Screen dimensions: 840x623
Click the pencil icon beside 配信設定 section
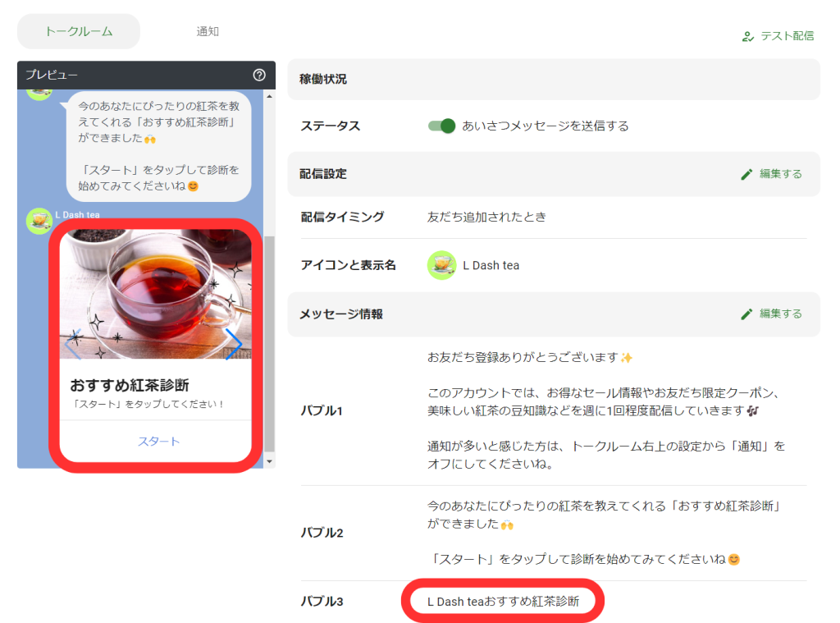click(746, 174)
